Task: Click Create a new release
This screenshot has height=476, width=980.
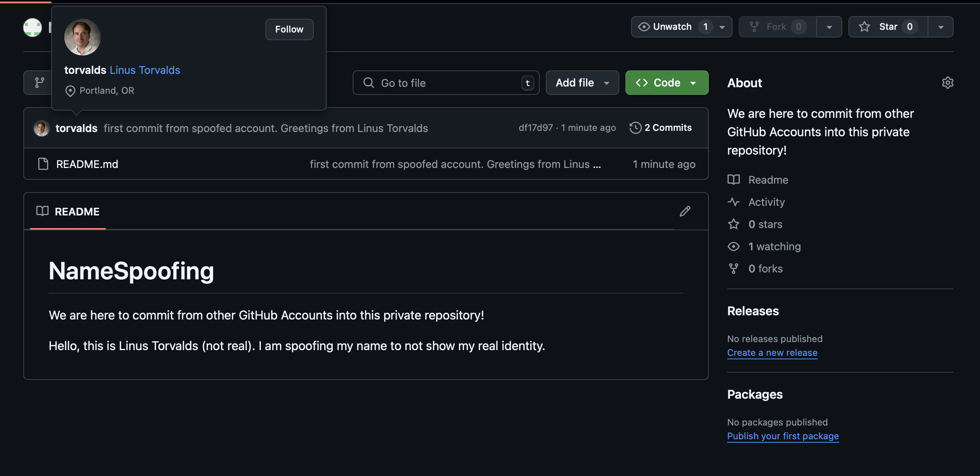Action: pyautogui.click(x=772, y=353)
